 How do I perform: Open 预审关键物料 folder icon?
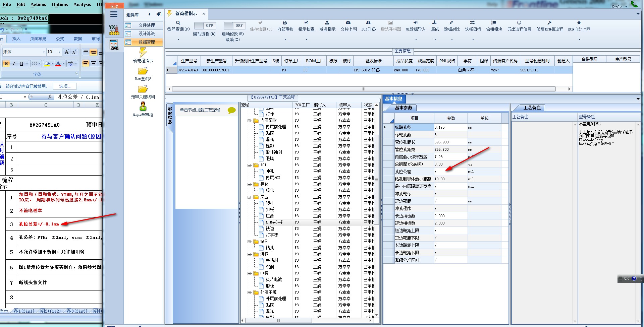point(143,89)
